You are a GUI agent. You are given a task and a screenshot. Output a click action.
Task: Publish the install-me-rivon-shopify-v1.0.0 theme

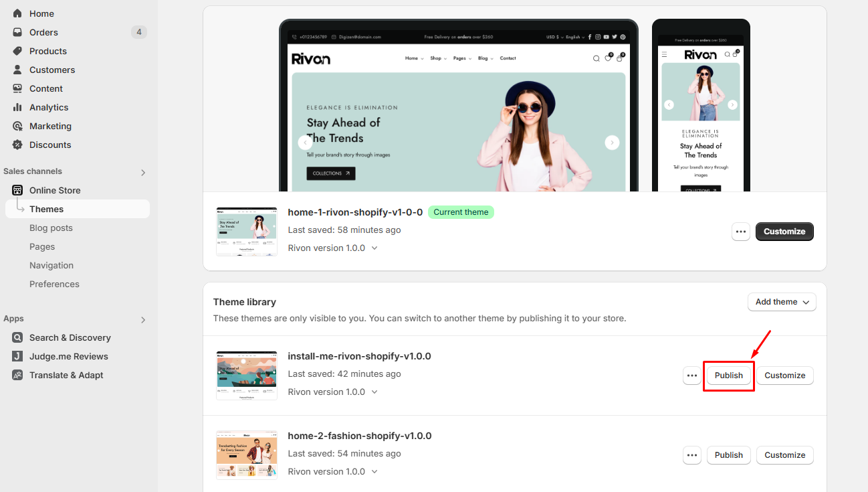(x=729, y=376)
